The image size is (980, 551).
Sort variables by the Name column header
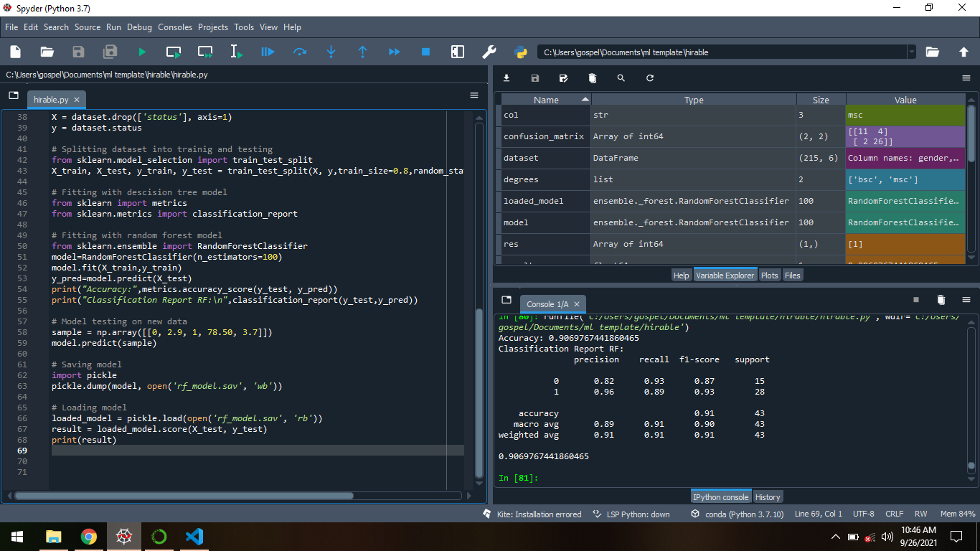[x=546, y=100]
